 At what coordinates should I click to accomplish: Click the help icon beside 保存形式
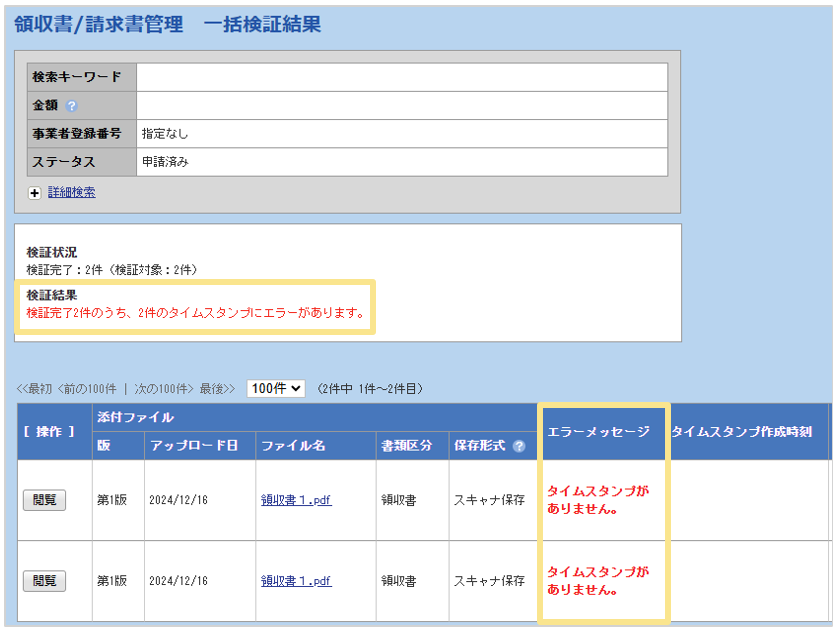[518, 446]
